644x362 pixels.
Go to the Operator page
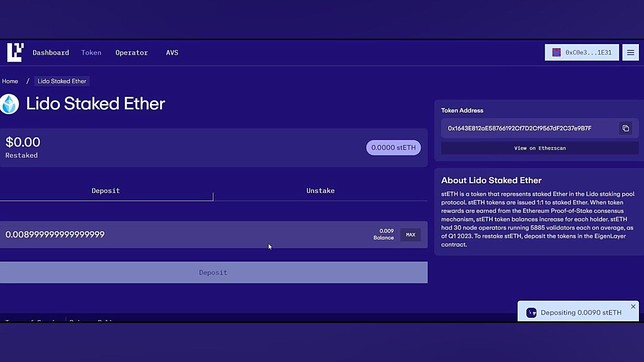tap(132, 53)
